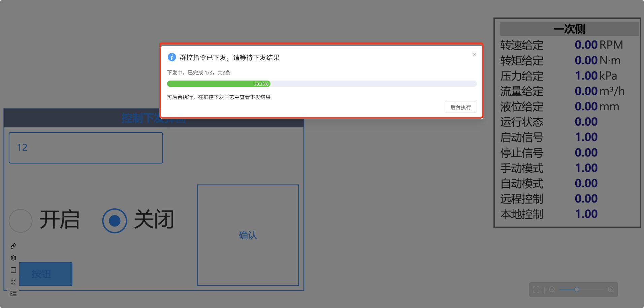Click the 停止信号 label
Viewport: 644px width, 308px height.
tap(522, 153)
